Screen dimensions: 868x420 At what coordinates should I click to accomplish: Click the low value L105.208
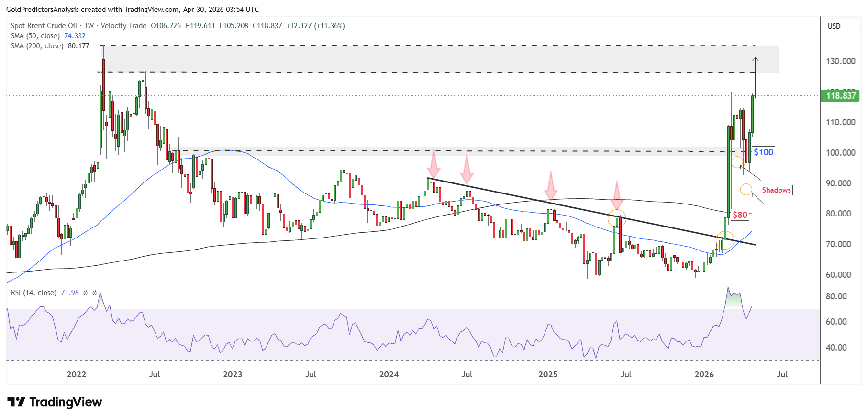(234, 26)
